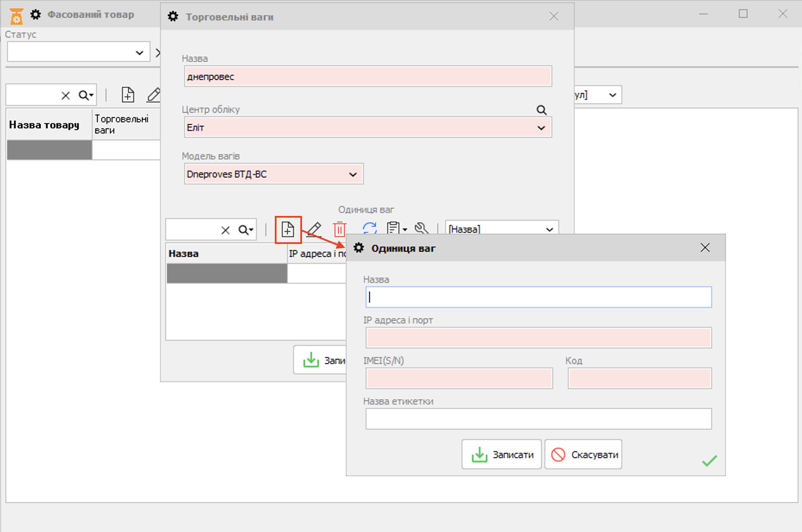Click the add document icon in main window
802x532 pixels.
128,95
